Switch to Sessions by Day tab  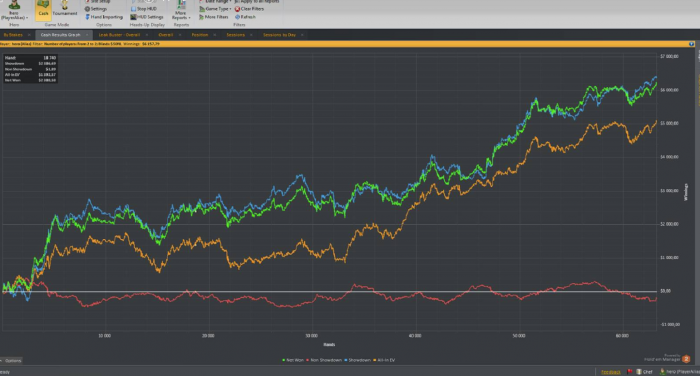[x=279, y=35]
